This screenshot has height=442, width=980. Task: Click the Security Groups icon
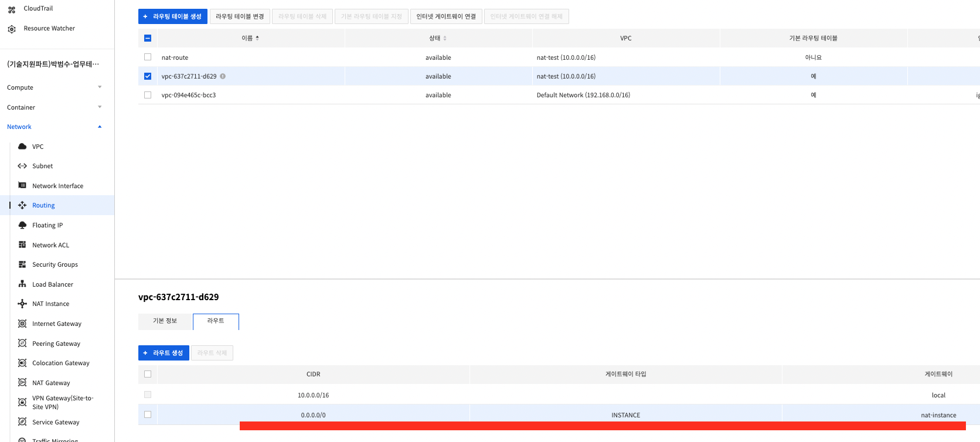(22, 264)
